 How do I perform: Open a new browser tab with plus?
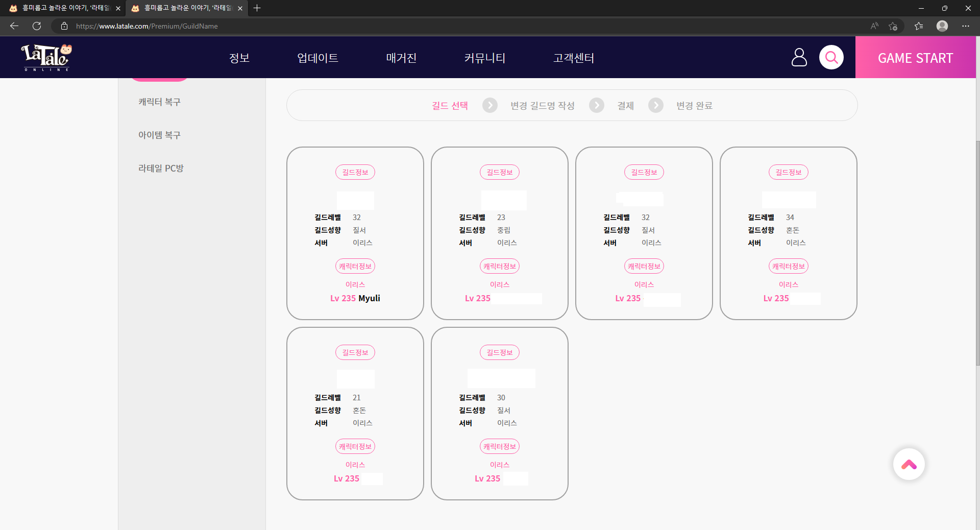(257, 8)
